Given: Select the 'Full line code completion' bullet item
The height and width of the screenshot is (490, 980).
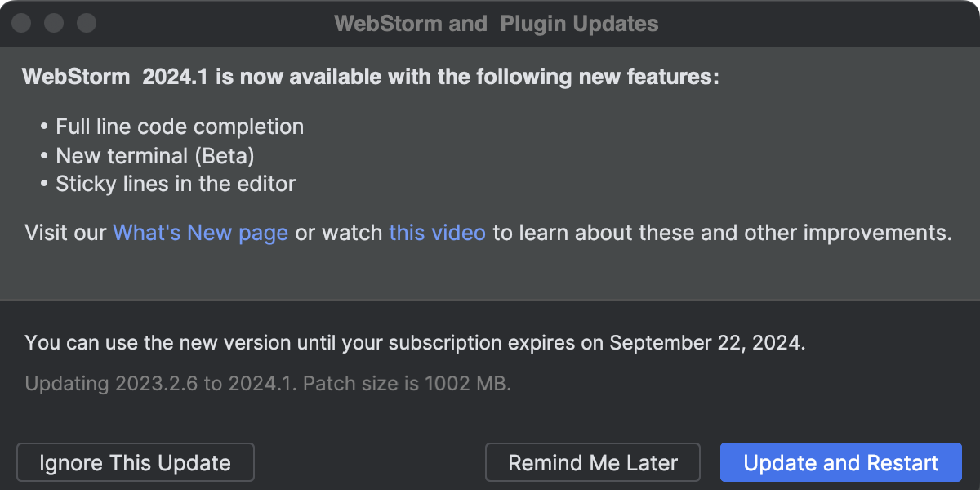Looking at the screenshot, I should 179,127.
